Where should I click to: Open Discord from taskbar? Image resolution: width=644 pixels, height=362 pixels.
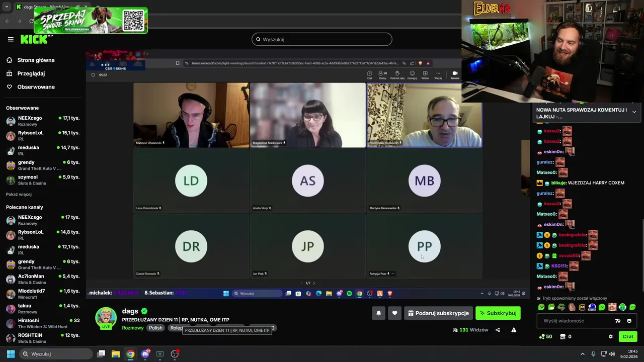[145, 354]
